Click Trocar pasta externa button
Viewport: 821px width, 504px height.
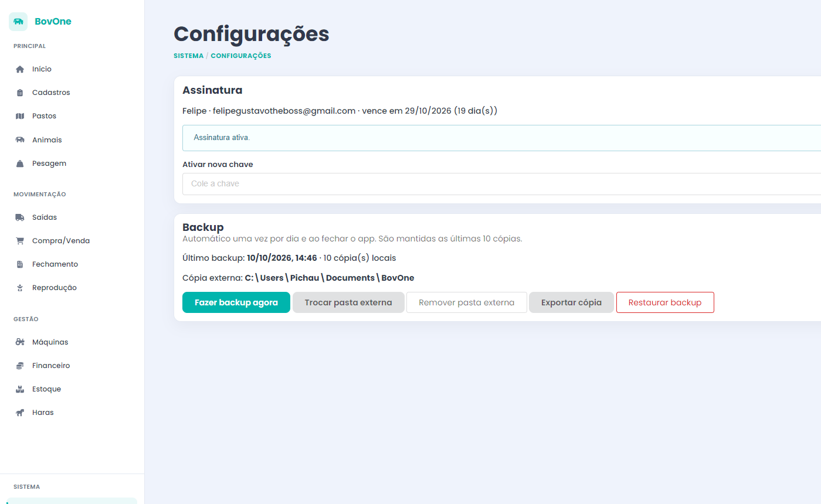pyautogui.click(x=348, y=302)
